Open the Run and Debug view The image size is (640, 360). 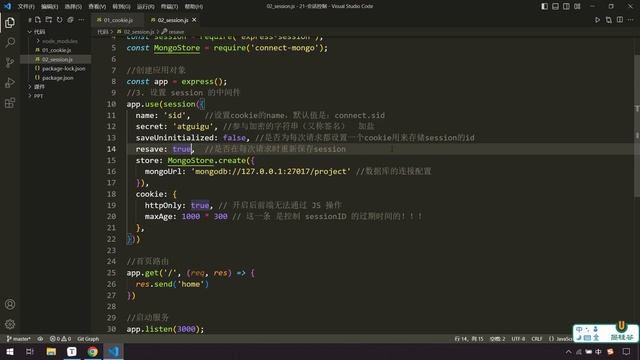pos(10,82)
